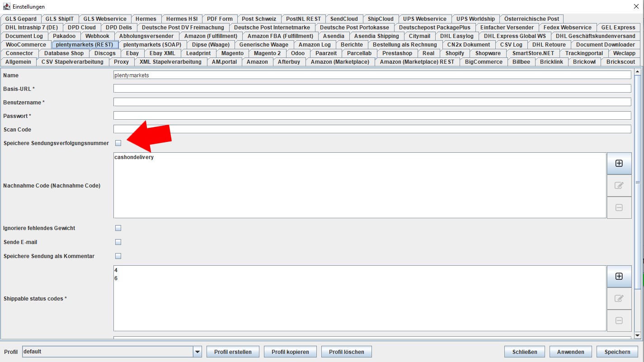Viewport: 644px width, 362px height.
Task: Focus the Passwort input field
Action: point(372,116)
